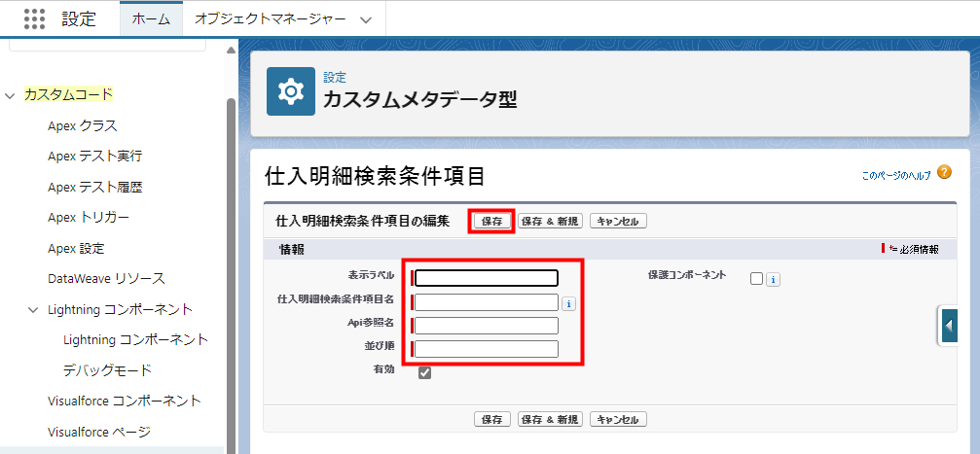Enable the 保護コンポーネント checkbox
The image size is (980, 454).
[x=756, y=279]
